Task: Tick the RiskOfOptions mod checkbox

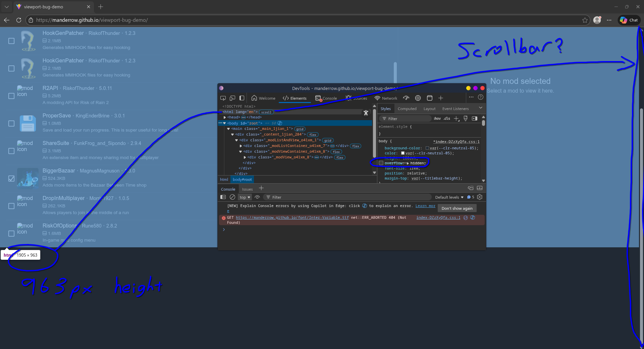Action: coord(11,234)
